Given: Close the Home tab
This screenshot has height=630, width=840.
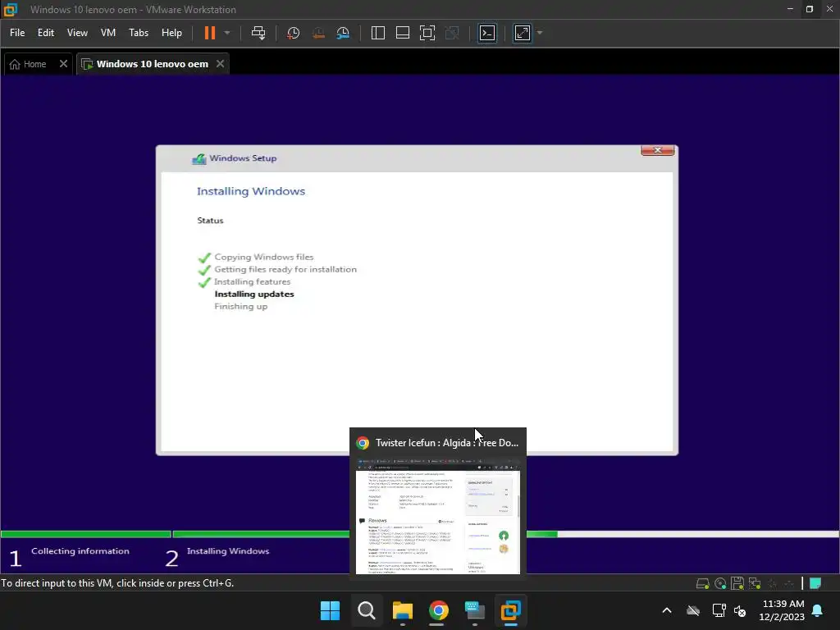Looking at the screenshot, I should [x=63, y=64].
